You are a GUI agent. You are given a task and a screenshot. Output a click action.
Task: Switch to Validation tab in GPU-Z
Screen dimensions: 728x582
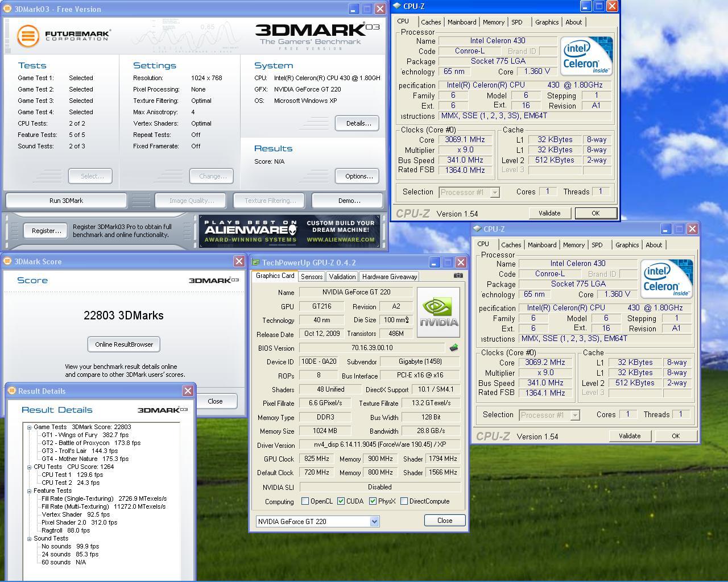pos(342,277)
